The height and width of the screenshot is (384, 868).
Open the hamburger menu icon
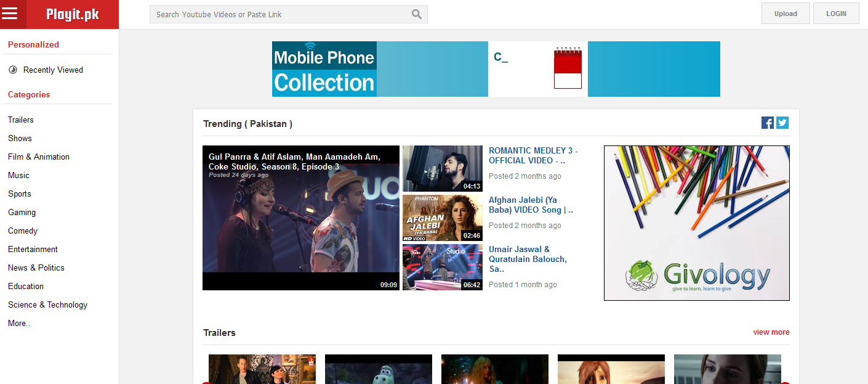[x=10, y=14]
